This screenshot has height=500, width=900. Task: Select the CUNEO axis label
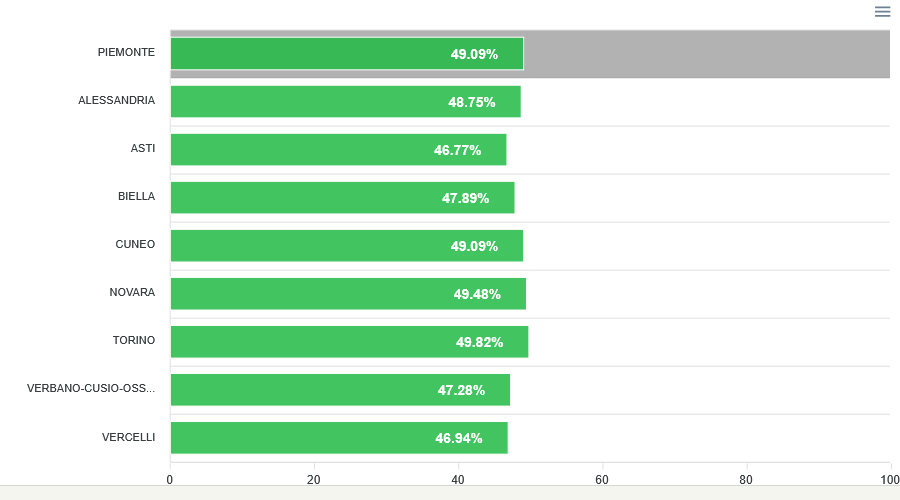coord(135,245)
